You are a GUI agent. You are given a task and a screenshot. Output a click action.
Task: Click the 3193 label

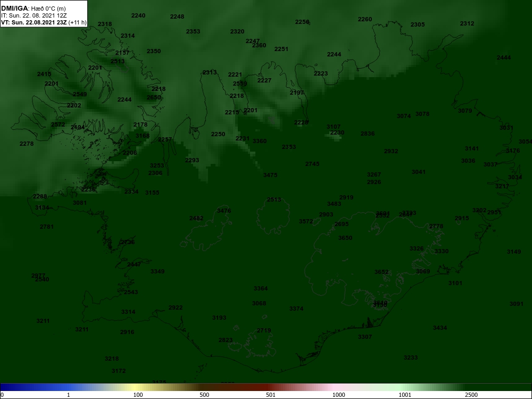click(219, 318)
